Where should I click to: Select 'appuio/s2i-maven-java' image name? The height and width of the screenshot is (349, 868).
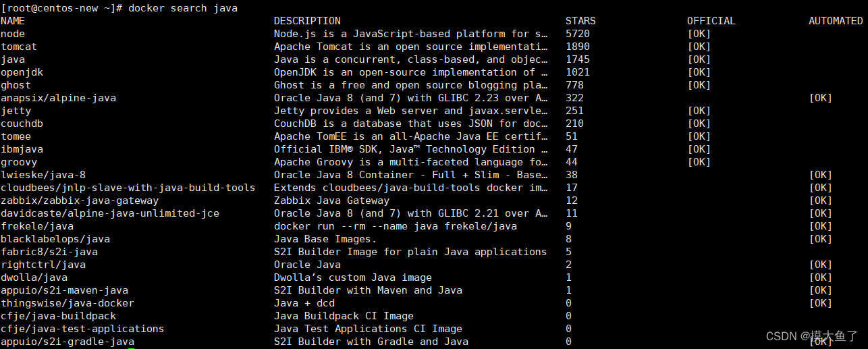pos(64,290)
